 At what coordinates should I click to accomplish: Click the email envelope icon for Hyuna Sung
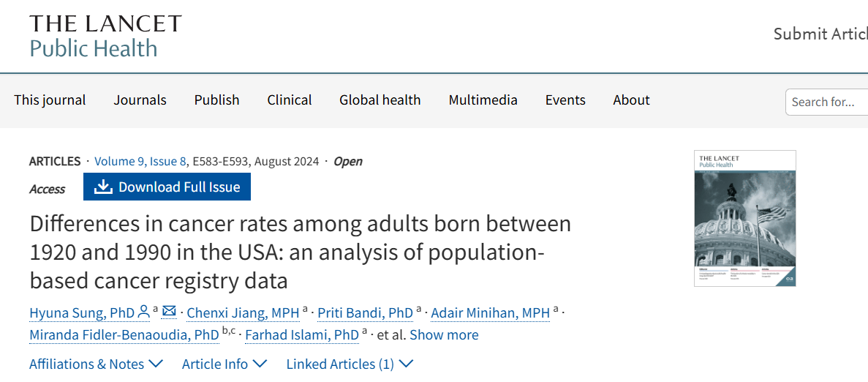(x=169, y=312)
